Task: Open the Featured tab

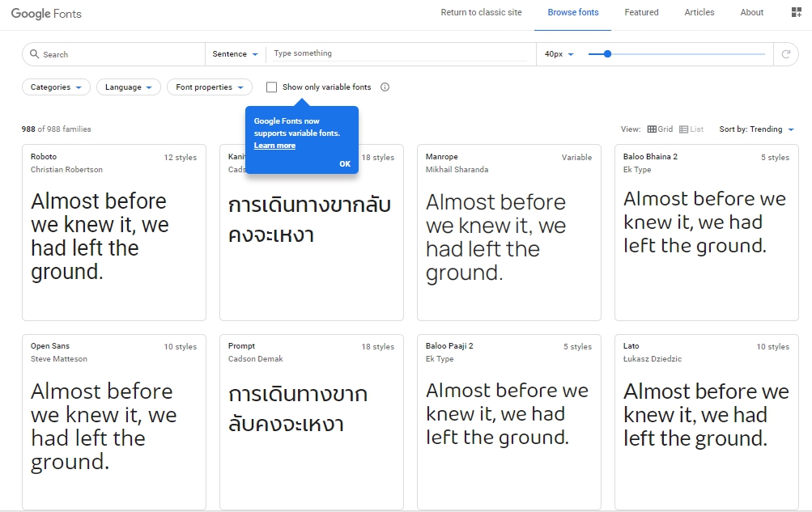Action: (641, 12)
